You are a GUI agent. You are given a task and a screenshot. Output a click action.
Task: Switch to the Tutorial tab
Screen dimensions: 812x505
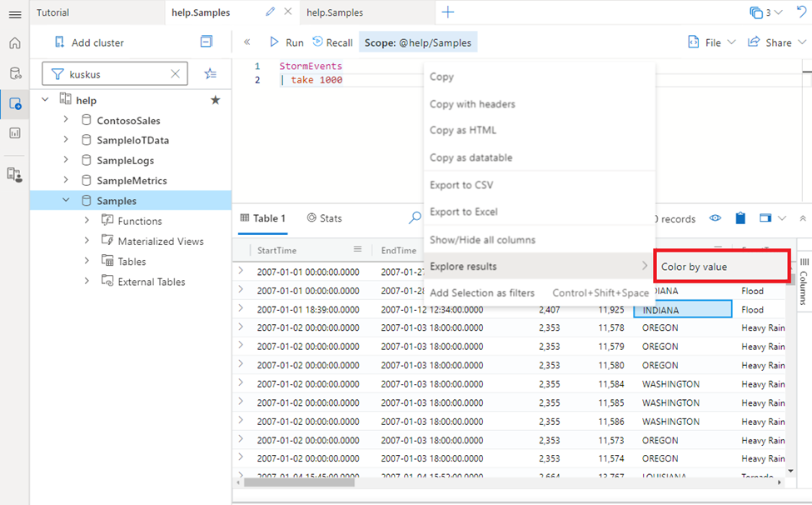pyautogui.click(x=52, y=12)
